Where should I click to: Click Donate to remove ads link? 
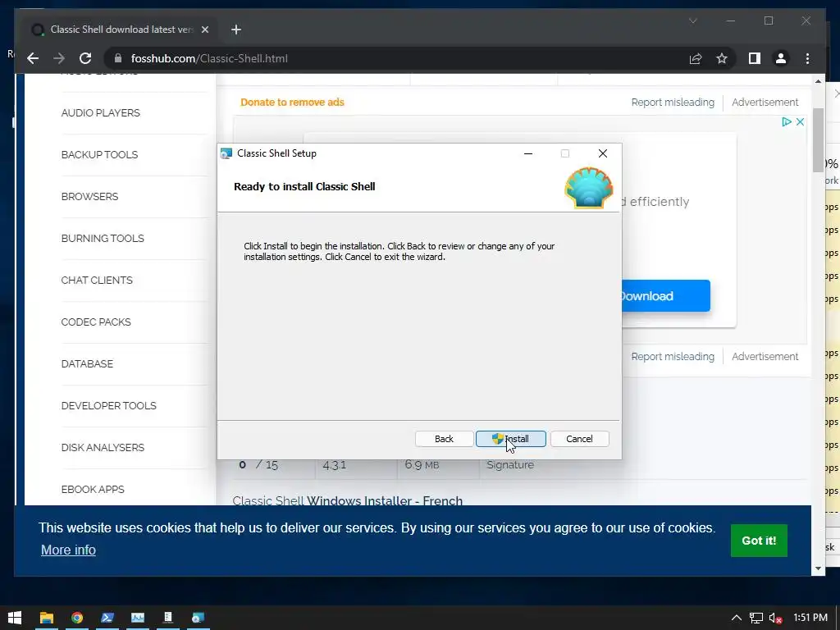click(x=292, y=103)
